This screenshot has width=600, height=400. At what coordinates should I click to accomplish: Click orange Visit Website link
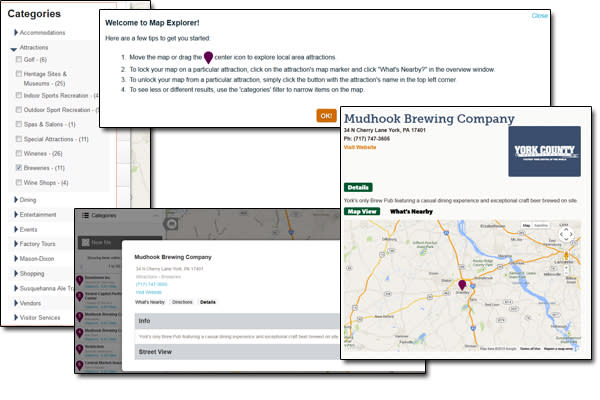point(360,147)
